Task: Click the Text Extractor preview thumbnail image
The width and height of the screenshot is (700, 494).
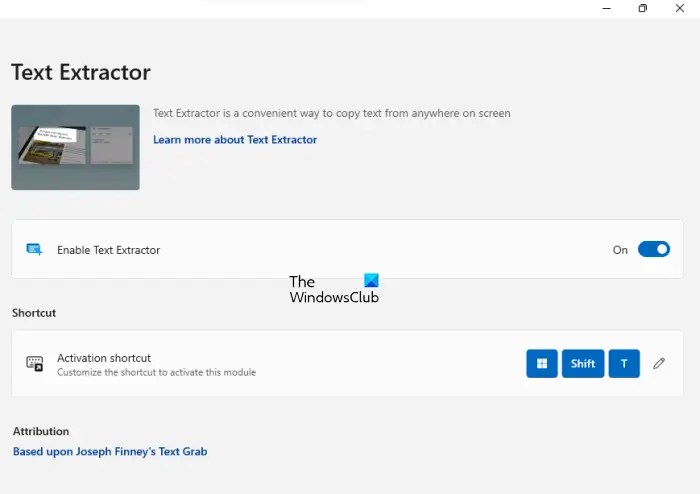Action: tap(75, 147)
